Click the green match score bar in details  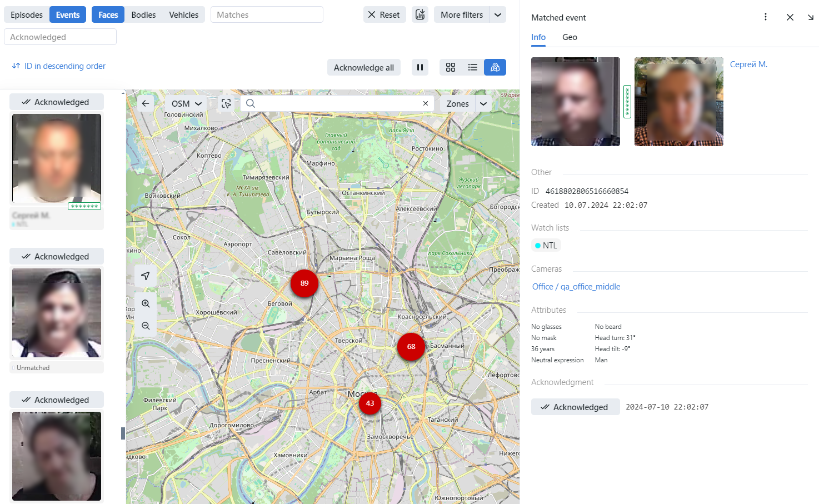click(627, 102)
